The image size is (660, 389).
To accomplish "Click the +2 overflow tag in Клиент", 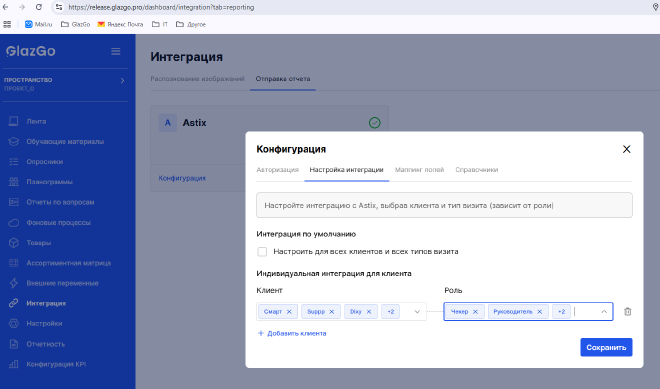I will (391, 312).
